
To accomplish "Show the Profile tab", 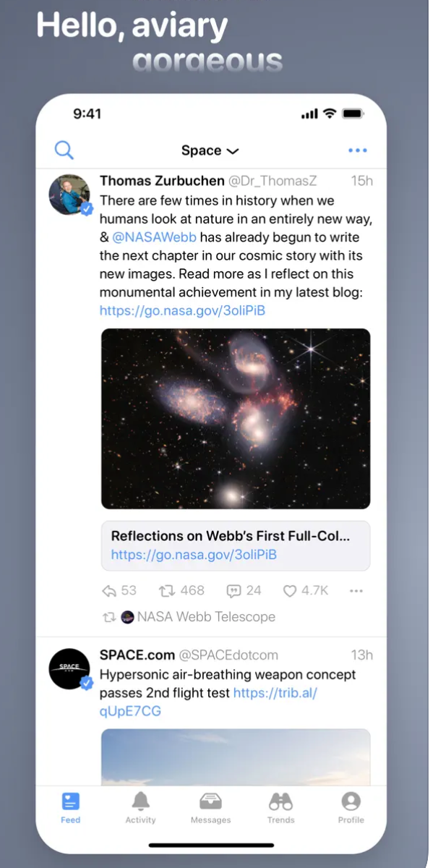I will pos(351,808).
